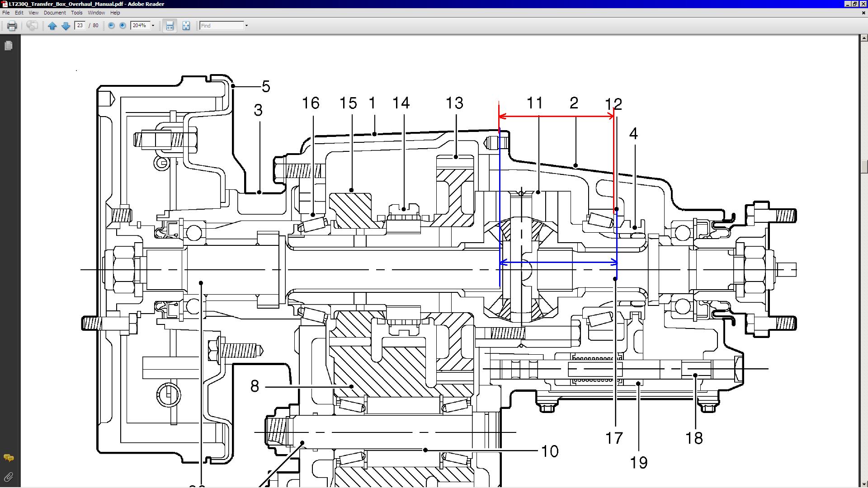Go to next page with down arrow

[66, 26]
